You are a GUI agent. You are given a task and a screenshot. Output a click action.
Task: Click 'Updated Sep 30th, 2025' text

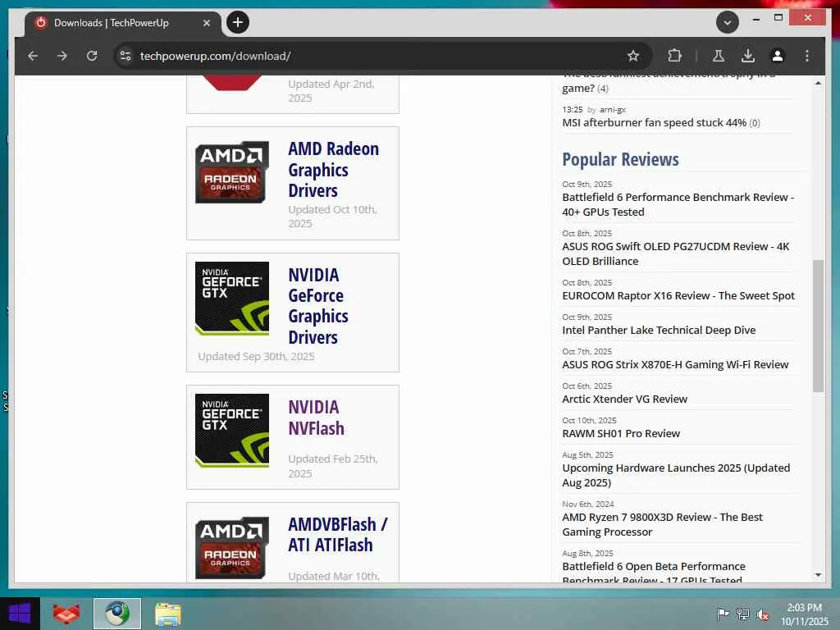point(256,356)
